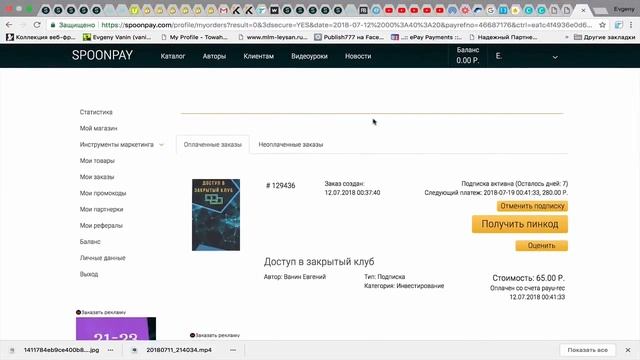Open Баланс in the sidebar
Viewport: 640px width, 360px height.
(x=90, y=242)
